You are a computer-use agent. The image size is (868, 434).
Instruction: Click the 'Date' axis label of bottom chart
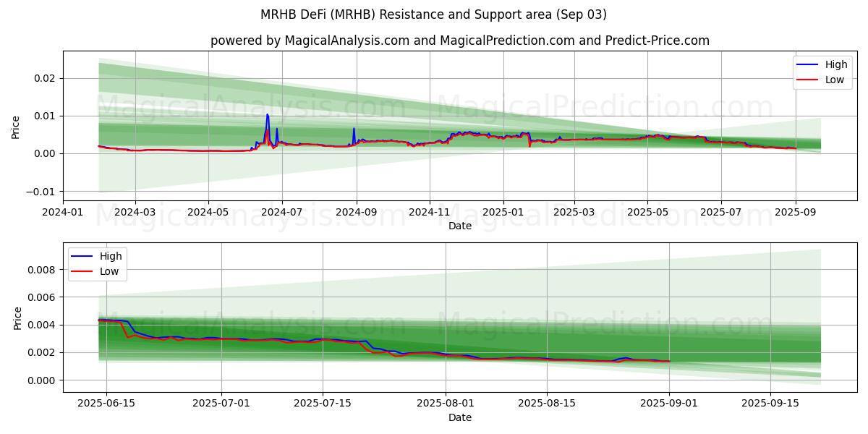pyautogui.click(x=460, y=417)
